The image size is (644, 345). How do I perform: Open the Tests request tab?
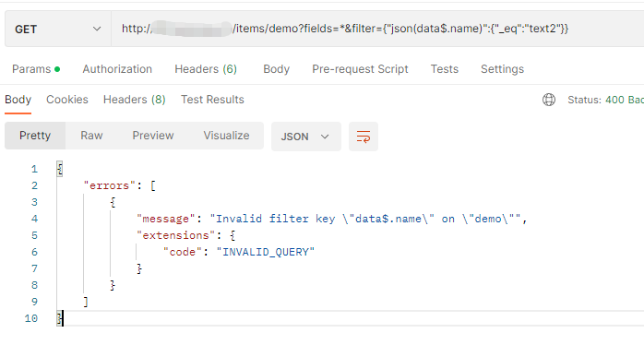[x=445, y=69]
